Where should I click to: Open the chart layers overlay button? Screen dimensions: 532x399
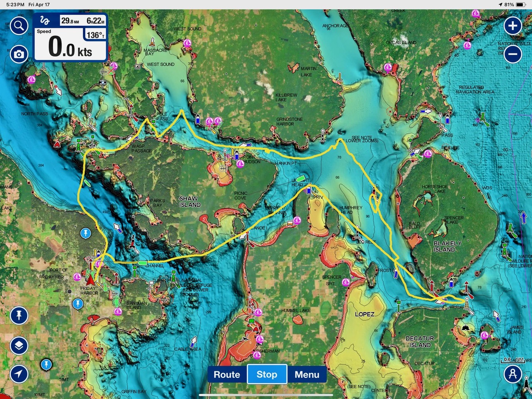click(19, 345)
